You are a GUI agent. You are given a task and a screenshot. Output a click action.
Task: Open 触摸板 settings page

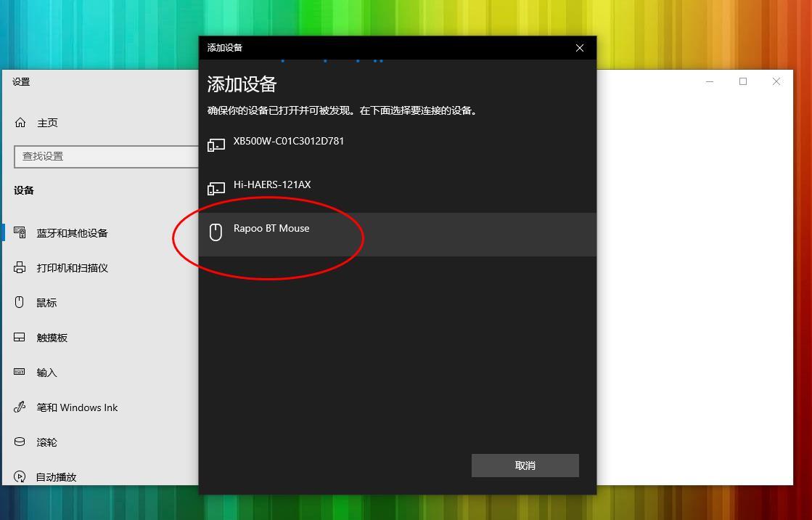coord(52,338)
